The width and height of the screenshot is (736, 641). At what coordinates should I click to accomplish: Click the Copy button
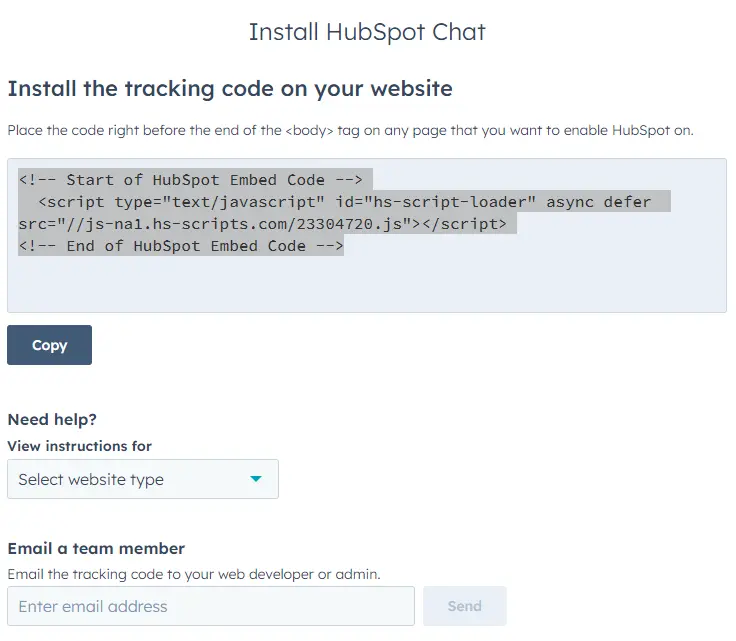tap(49, 345)
